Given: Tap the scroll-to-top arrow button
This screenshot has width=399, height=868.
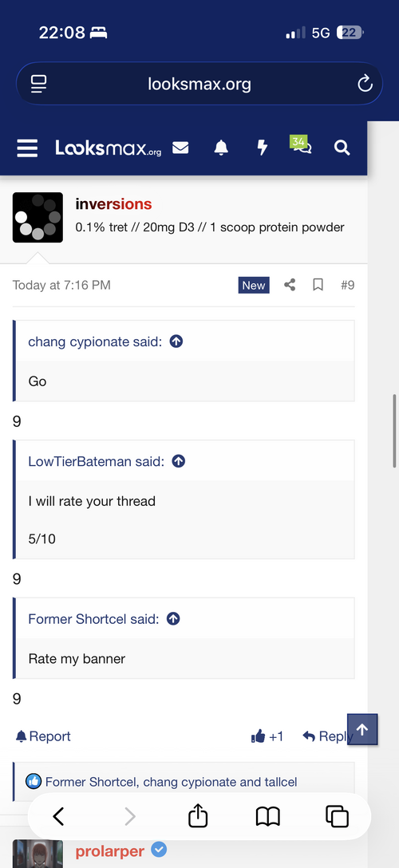Looking at the screenshot, I should point(362,730).
